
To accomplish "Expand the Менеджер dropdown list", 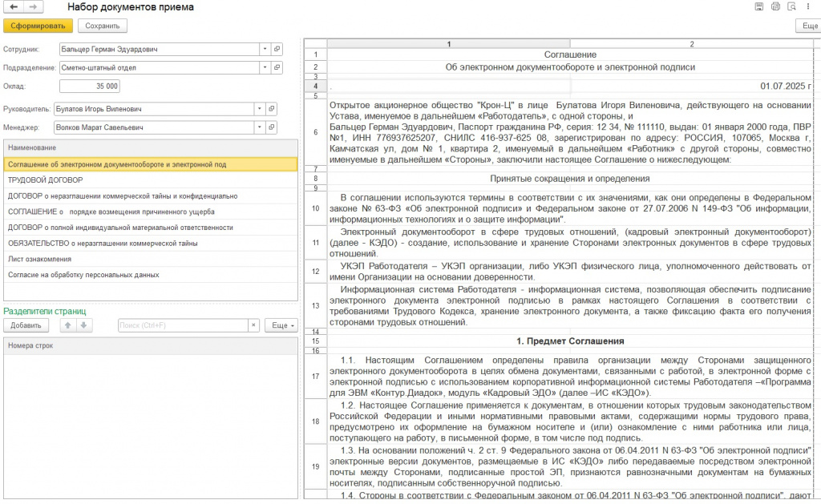I will click(x=259, y=127).
